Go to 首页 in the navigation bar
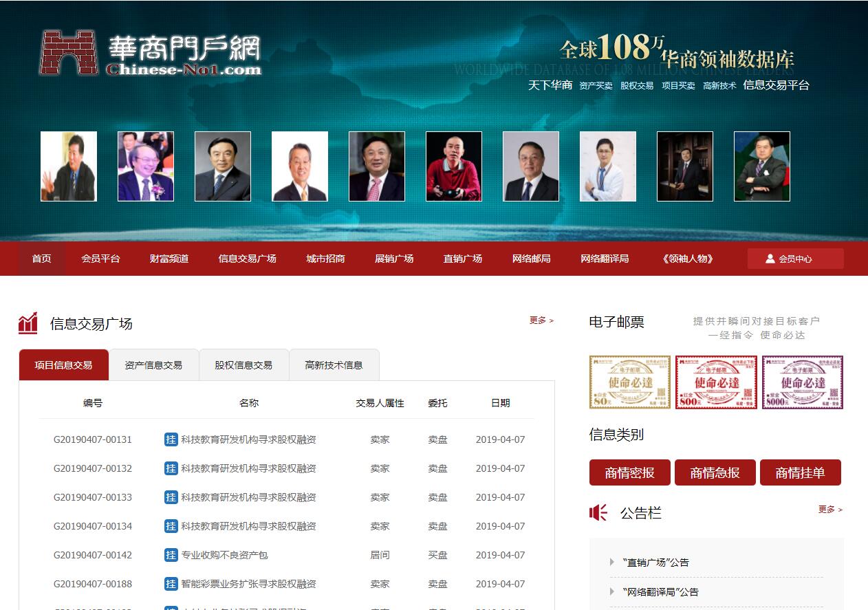Screen dimensions: 868x610 (x=41, y=259)
